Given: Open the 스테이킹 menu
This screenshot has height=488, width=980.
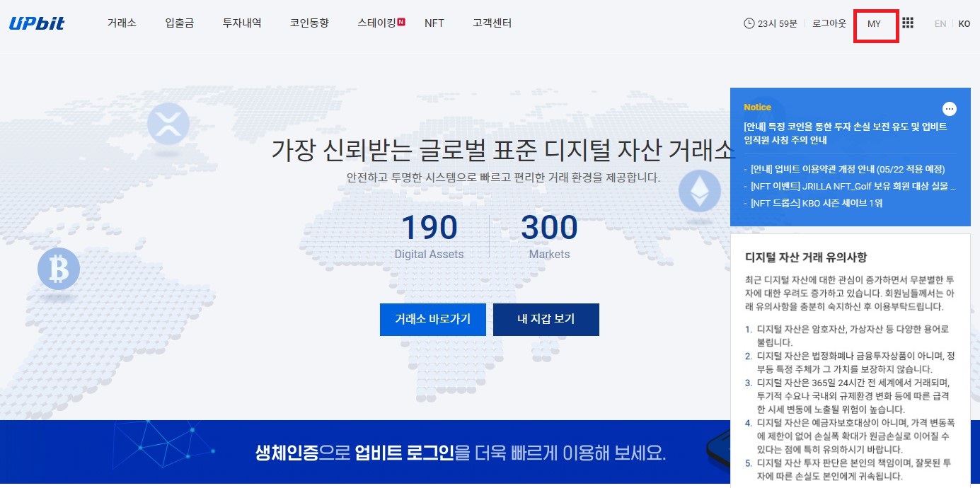Looking at the screenshot, I should click(x=376, y=23).
